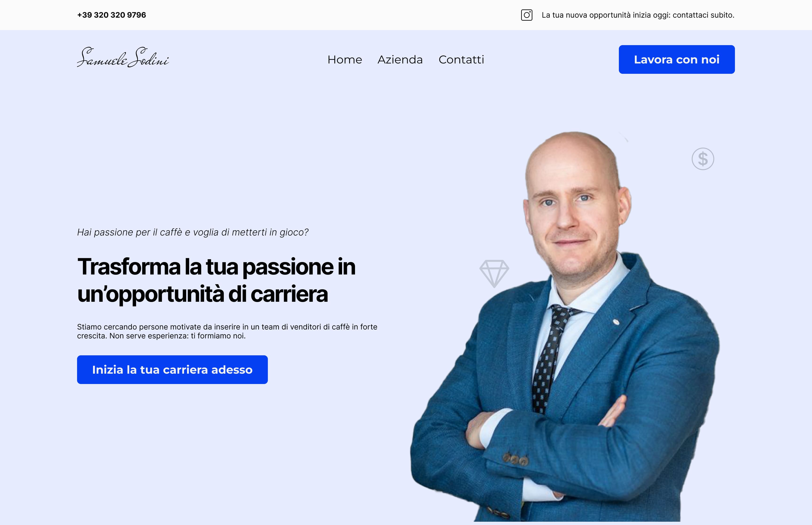Click the three sleeve buttons on jacket
The width and height of the screenshot is (812, 525).
[515, 459]
